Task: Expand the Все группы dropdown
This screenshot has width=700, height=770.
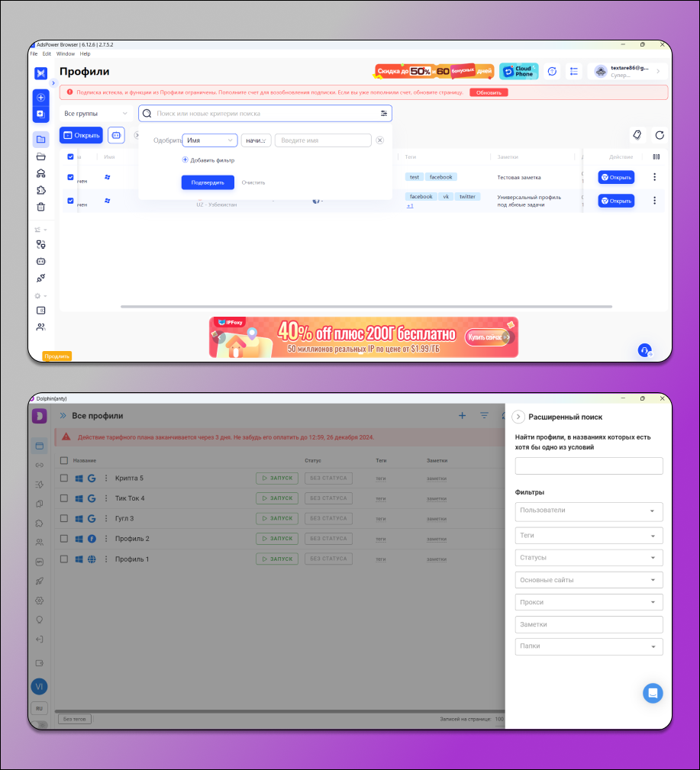Action: [96, 114]
